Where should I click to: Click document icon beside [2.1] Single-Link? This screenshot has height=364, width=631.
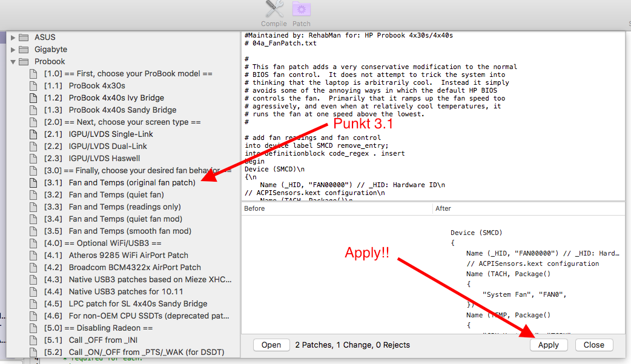[33, 134]
